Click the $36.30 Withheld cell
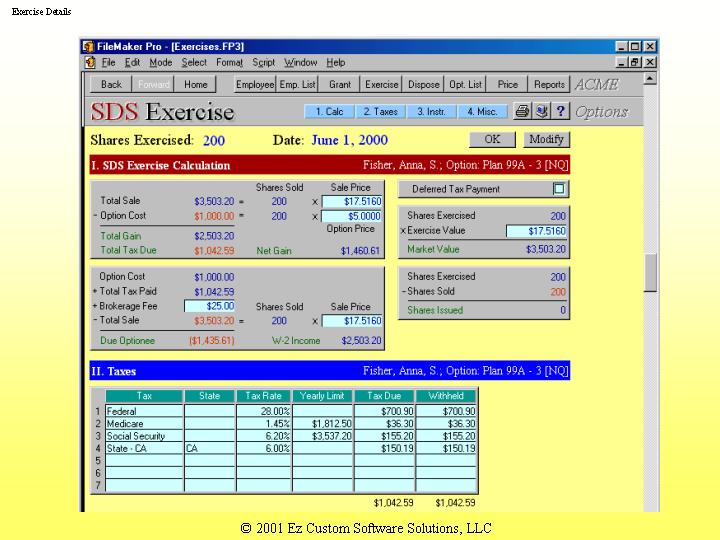720x540 pixels. coord(446,423)
